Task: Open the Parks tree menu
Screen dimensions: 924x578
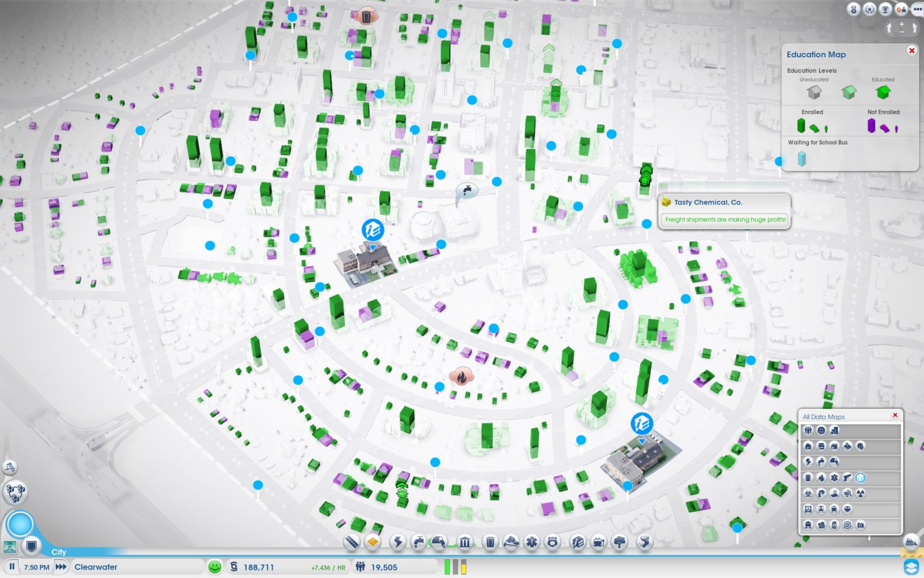Action: pyautogui.click(x=619, y=542)
